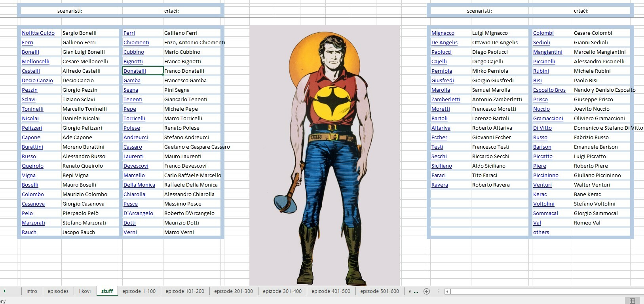The image size is (644, 304).
Task: Click the Sclavi link
Action: point(28,100)
